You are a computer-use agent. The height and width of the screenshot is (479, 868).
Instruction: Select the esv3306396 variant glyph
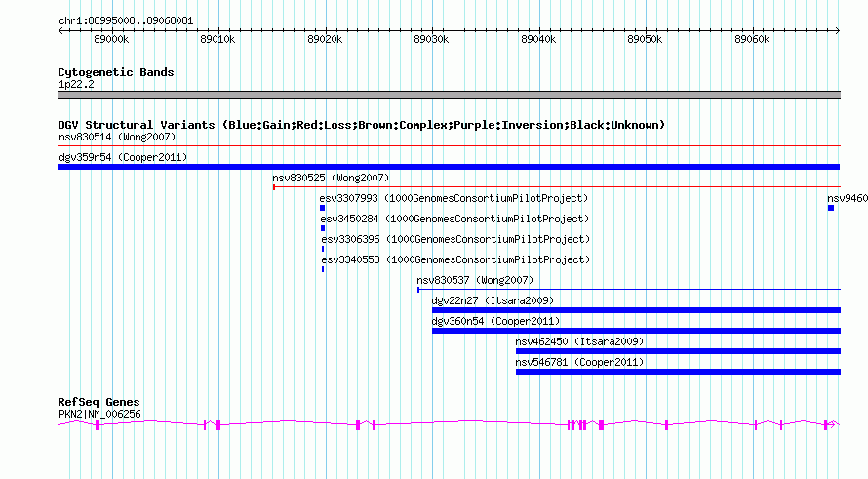click(x=323, y=249)
